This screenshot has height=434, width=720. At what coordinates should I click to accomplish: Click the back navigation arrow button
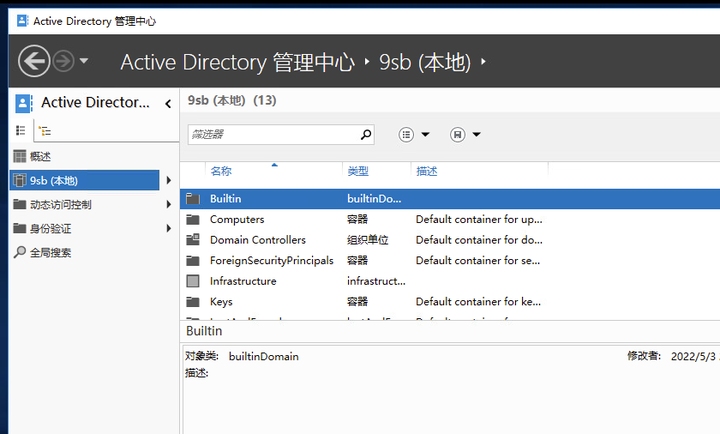34,61
